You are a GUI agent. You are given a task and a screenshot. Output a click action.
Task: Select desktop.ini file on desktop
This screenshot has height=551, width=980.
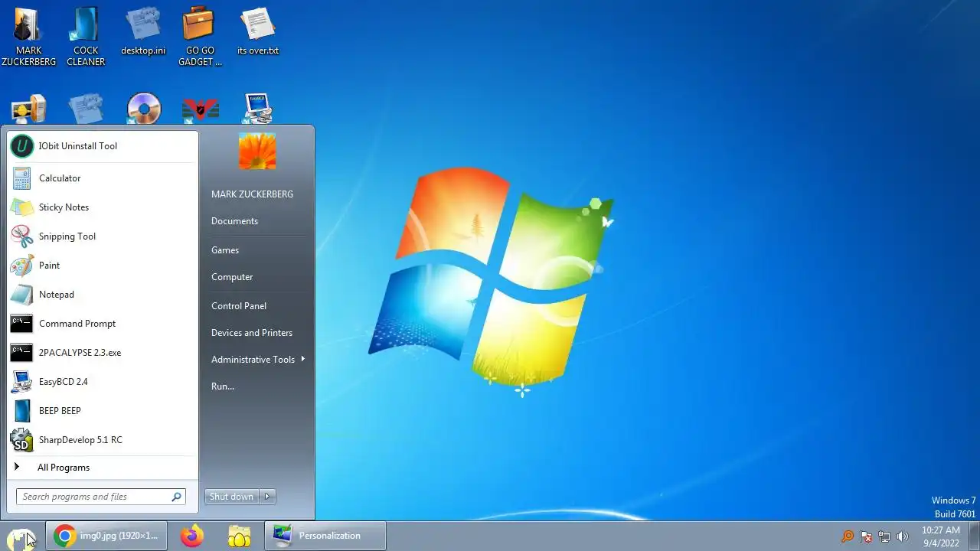pyautogui.click(x=143, y=32)
